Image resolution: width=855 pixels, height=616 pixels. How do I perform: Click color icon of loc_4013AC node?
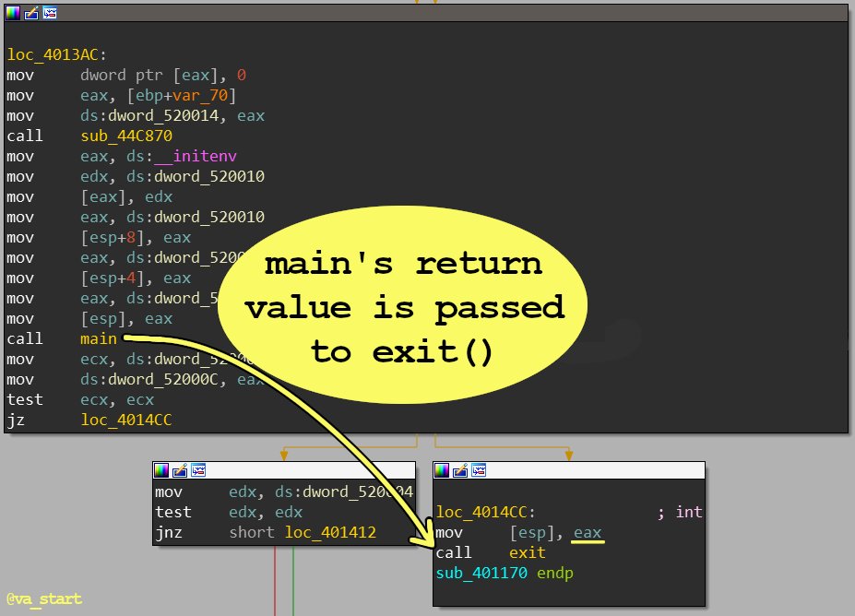point(13,13)
